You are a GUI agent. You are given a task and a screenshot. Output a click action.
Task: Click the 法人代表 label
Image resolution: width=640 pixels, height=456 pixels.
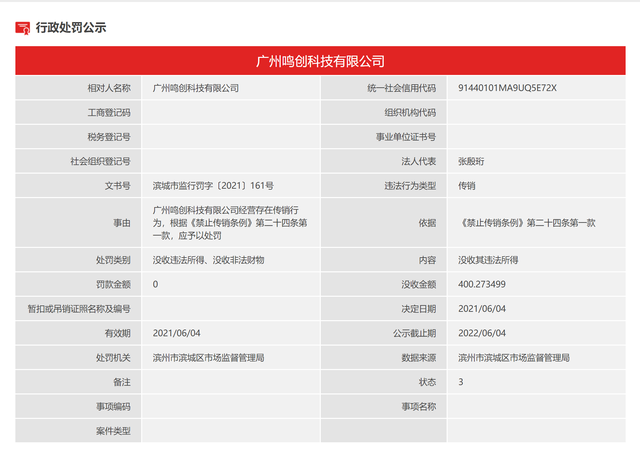coord(419,162)
